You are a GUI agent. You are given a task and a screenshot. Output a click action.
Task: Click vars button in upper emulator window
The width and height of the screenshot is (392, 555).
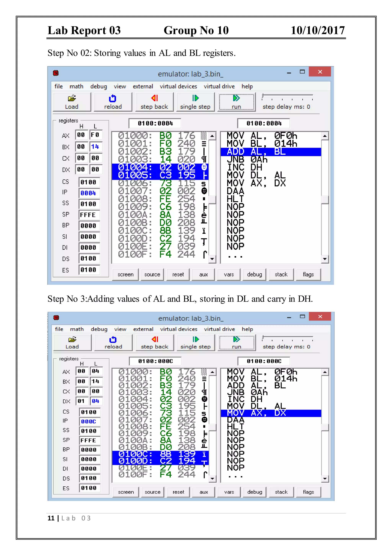[x=229, y=274]
